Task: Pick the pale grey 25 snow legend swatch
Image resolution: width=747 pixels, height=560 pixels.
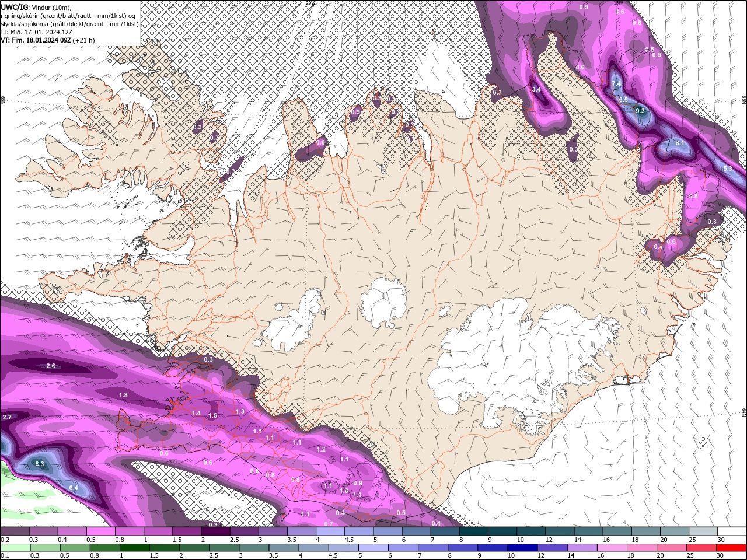Action: pyautogui.click(x=704, y=531)
